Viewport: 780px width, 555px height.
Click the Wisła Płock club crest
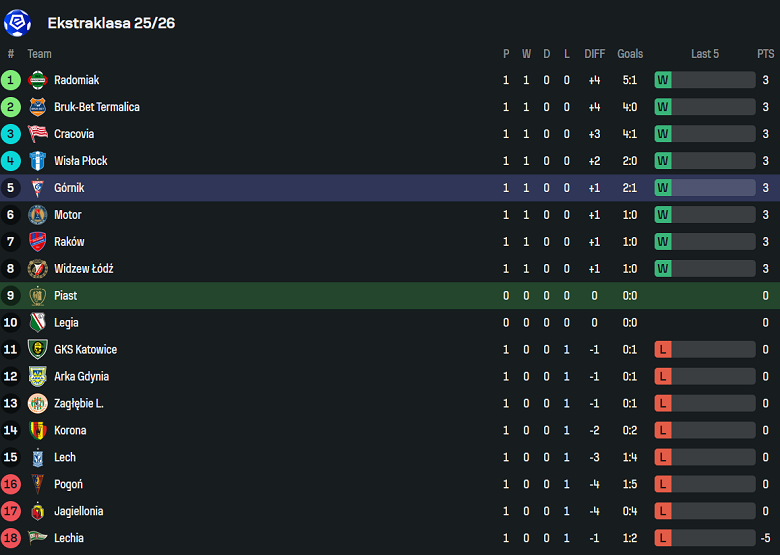(38, 161)
